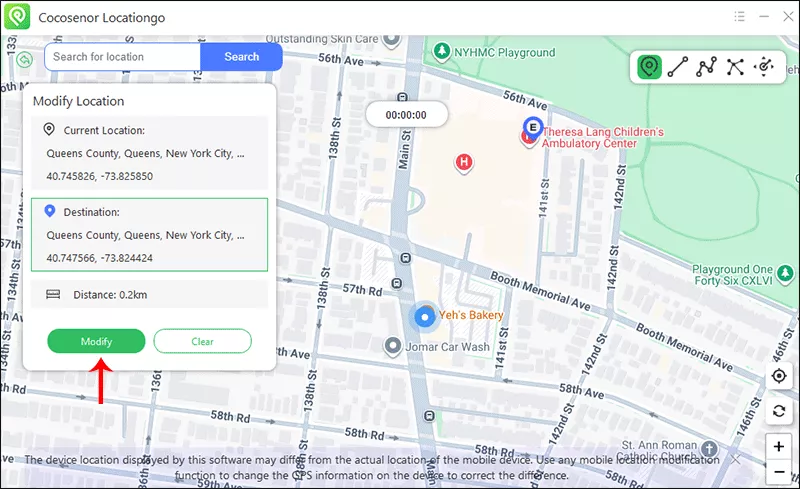Select the two-point route mode
Image resolution: width=800 pixels, height=489 pixels.
pos(678,67)
